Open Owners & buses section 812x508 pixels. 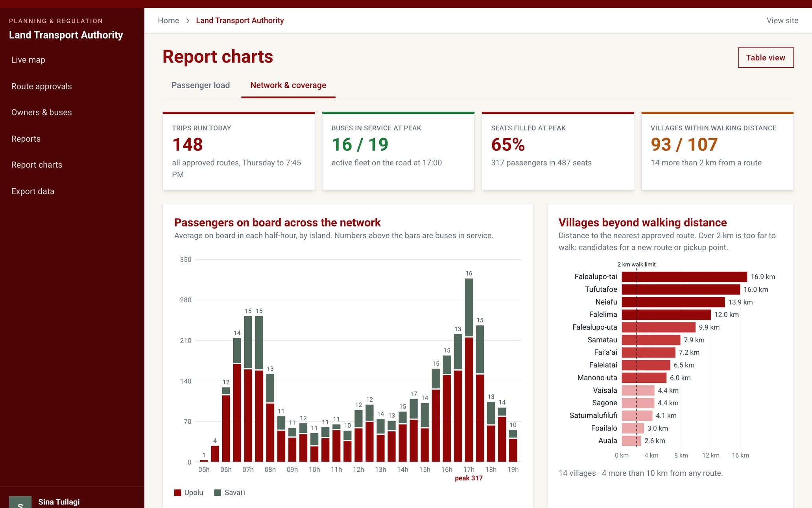[x=41, y=112]
